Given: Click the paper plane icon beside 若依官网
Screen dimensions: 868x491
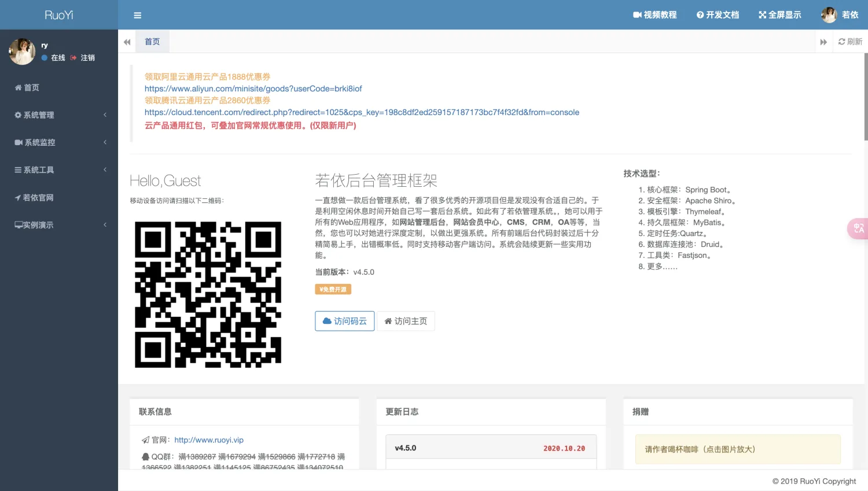Looking at the screenshot, I should 18,198.
